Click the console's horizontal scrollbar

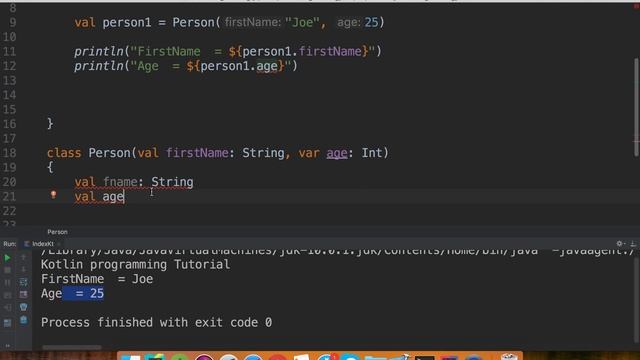pyautogui.click(x=72, y=347)
